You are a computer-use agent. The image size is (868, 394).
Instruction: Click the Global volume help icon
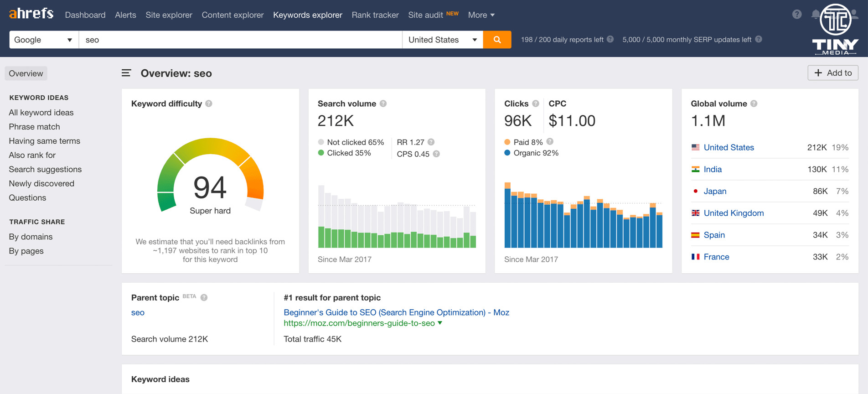point(754,104)
